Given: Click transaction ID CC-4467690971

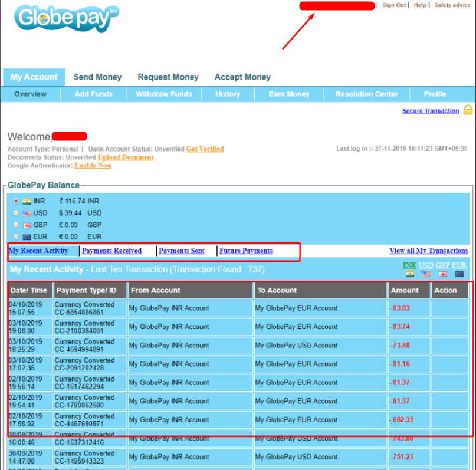Looking at the screenshot, I should (x=79, y=423).
